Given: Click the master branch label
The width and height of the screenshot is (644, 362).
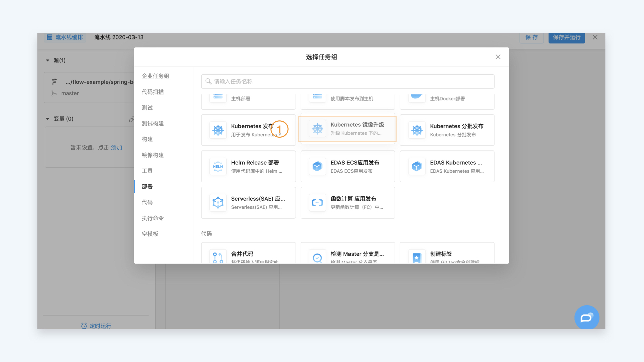Looking at the screenshot, I should point(70,93).
